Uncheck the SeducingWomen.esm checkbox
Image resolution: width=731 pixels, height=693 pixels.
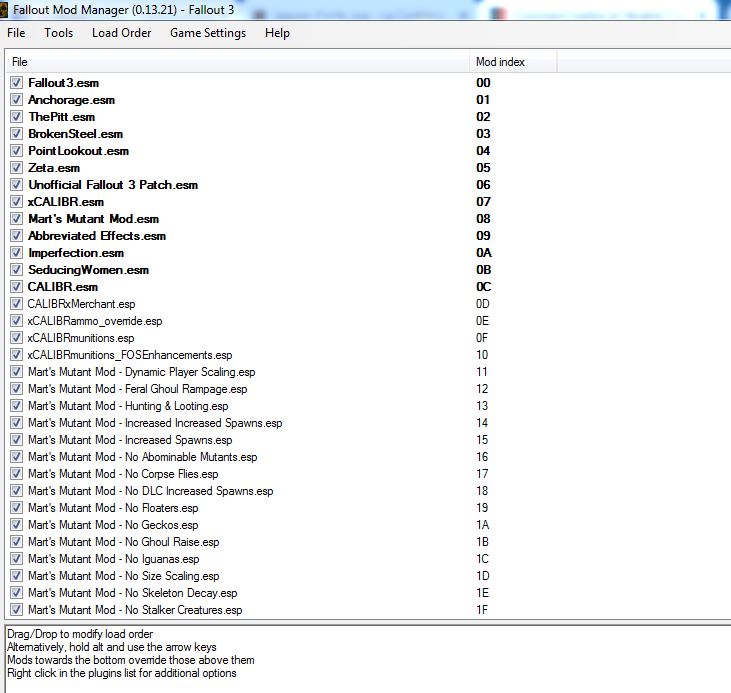tap(16, 270)
